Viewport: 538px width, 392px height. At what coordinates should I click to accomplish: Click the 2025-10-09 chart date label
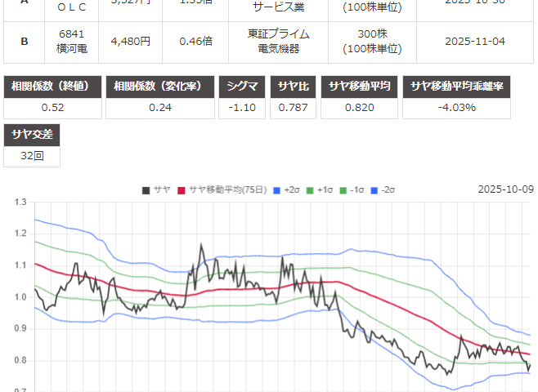[505, 189]
